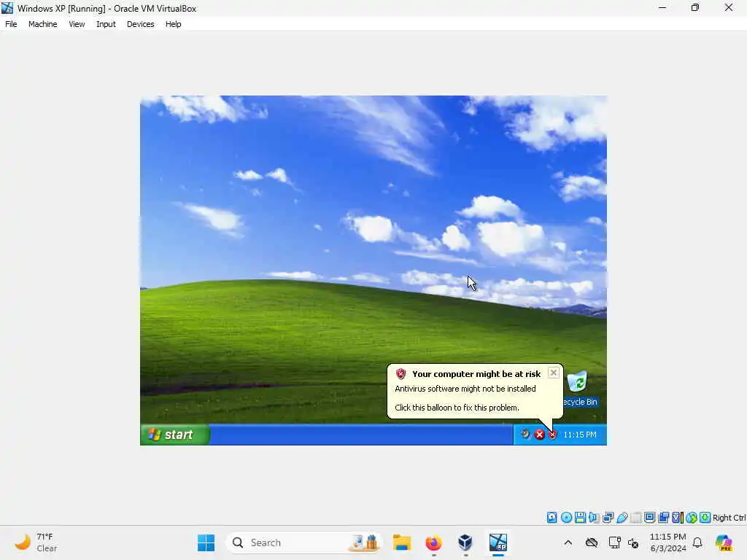The width and height of the screenshot is (747, 560).
Task: Click the mouse integration status icon
Action: [692, 518]
